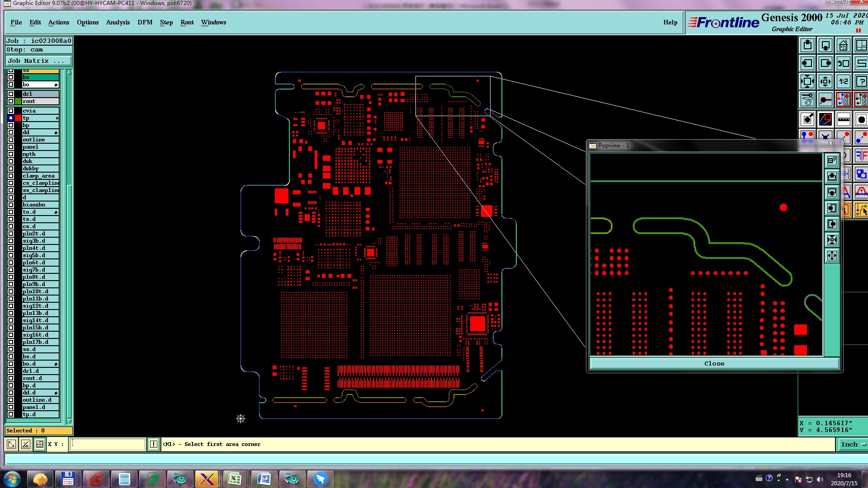The width and height of the screenshot is (868, 488).
Task: Check the drl layer display box
Action: (x=11, y=94)
